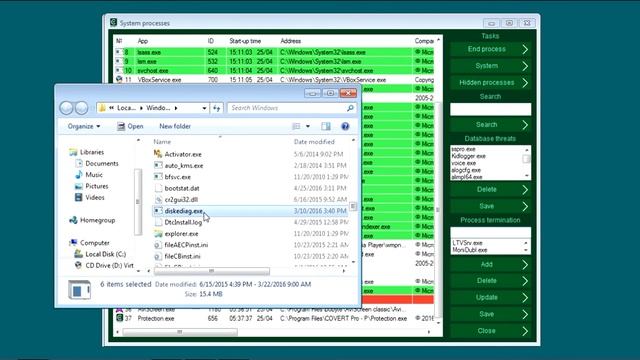Viewport: 640px width, 360px height.
Task: Click the Protection.exe process icon
Action: point(119,318)
